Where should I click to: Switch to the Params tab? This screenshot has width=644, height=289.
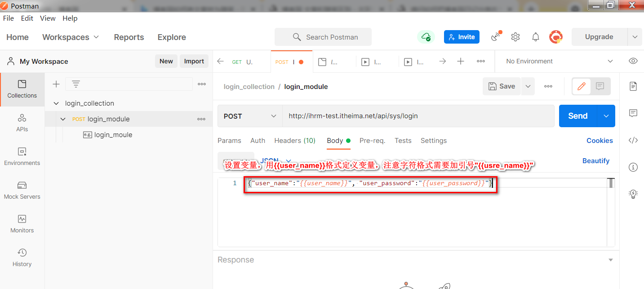(x=229, y=141)
